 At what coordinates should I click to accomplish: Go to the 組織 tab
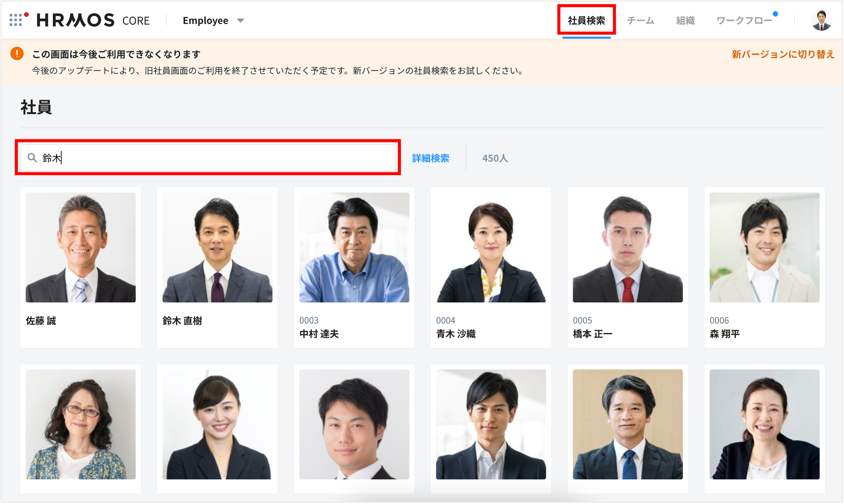(685, 20)
